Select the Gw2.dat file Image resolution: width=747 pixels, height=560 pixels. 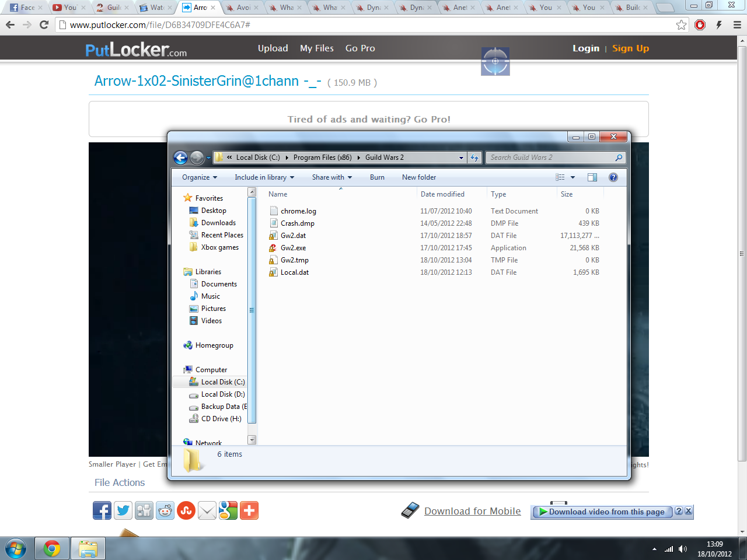(293, 236)
